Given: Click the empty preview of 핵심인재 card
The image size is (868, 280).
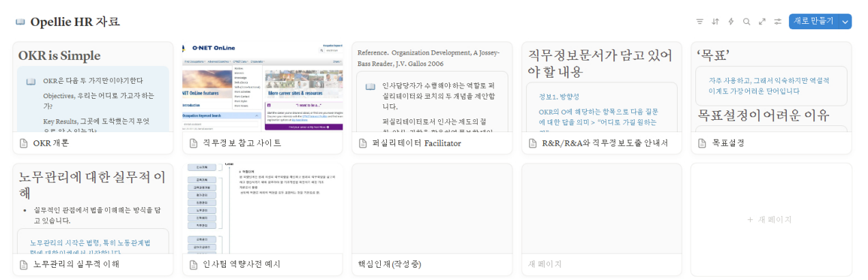Looking at the screenshot, I should [x=432, y=208].
